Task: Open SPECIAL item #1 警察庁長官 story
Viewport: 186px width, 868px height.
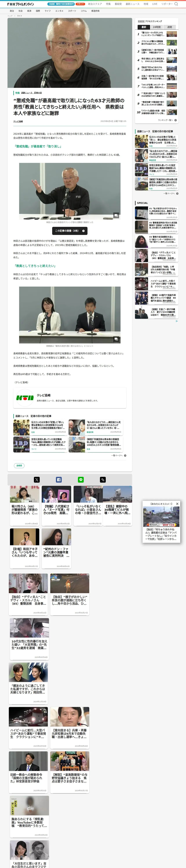Action: click(x=157, y=213)
